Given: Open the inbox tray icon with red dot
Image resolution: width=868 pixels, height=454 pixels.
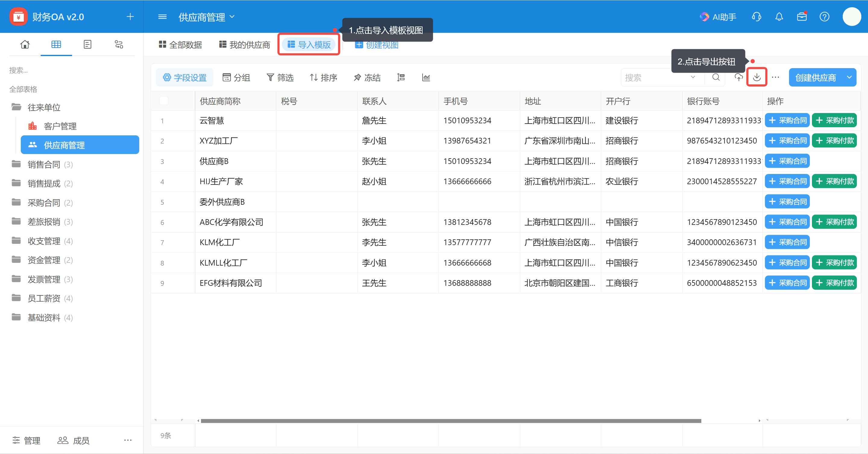Looking at the screenshot, I should tap(802, 17).
